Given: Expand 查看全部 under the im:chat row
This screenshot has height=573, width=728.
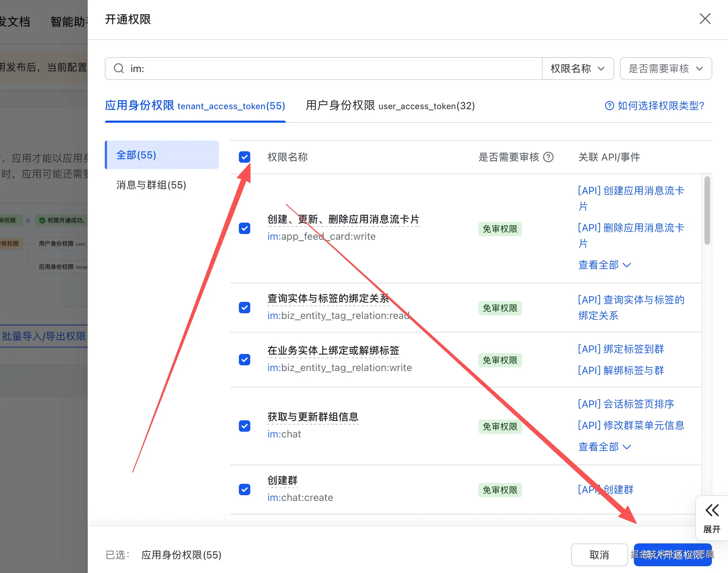Looking at the screenshot, I should pos(604,446).
